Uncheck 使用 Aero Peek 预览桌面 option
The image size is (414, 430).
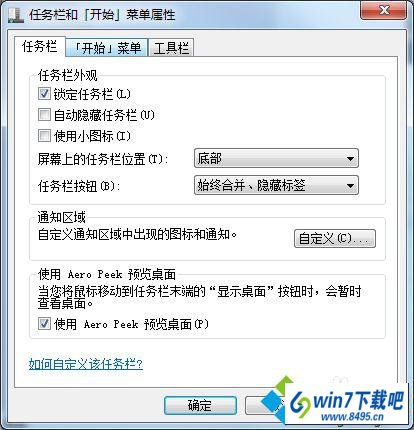44,324
